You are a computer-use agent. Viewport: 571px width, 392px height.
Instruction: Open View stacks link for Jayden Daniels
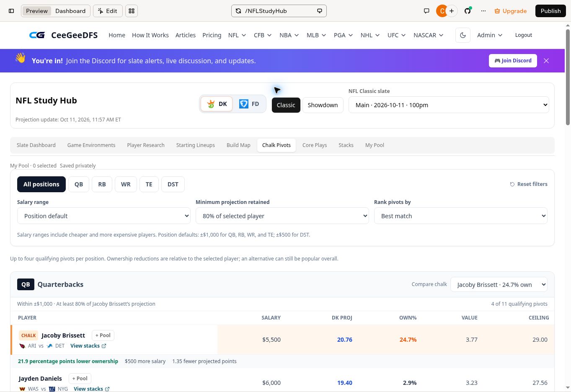(91, 389)
